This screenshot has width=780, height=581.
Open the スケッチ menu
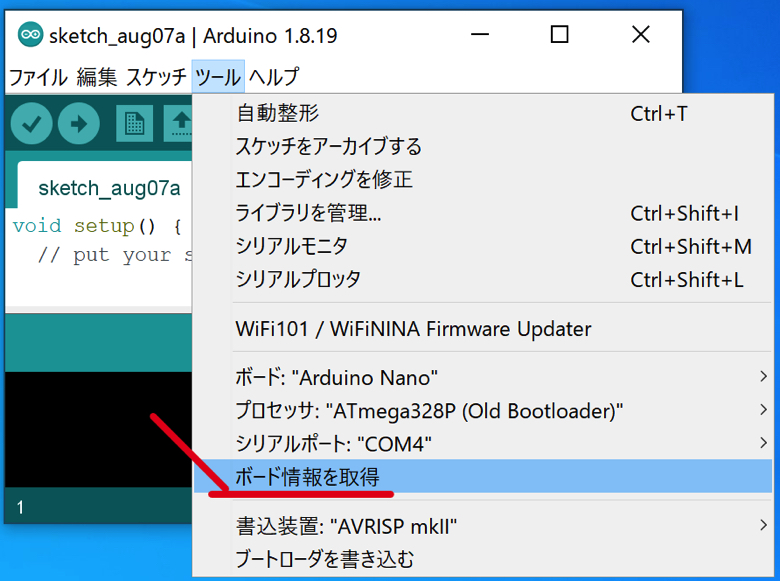[x=156, y=77]
